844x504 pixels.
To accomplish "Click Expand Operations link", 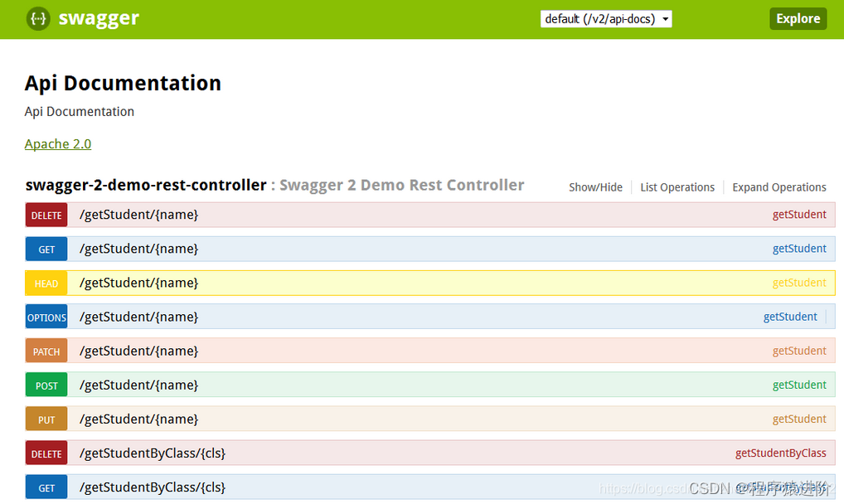I will [779, 187].
